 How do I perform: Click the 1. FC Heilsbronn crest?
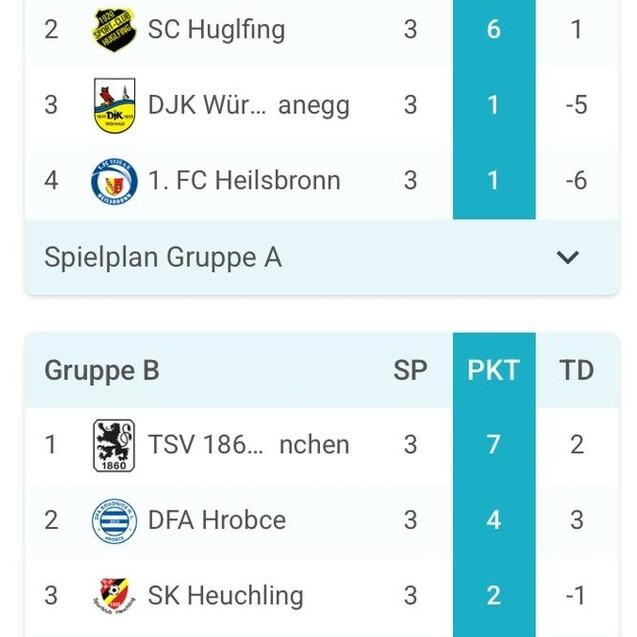pos(114,181)
